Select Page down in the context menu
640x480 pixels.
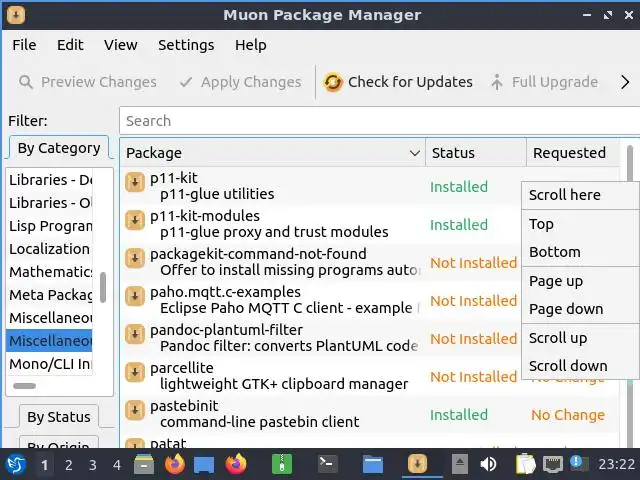click(580, 309)
